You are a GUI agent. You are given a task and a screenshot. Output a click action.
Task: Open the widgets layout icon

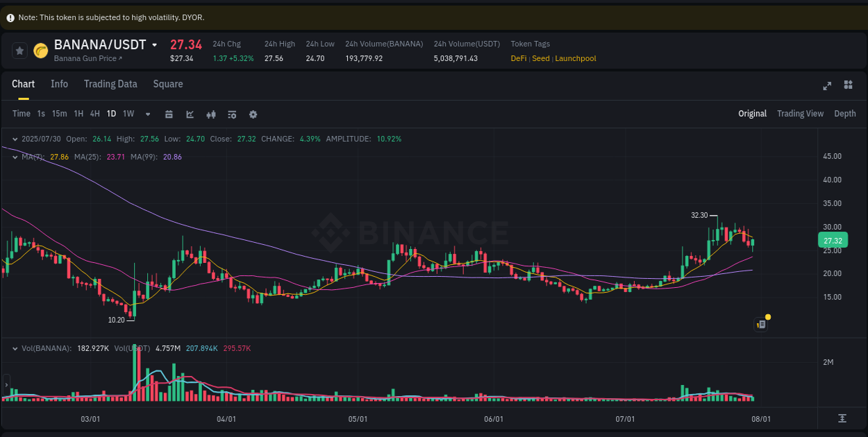(x=848, y=85)
